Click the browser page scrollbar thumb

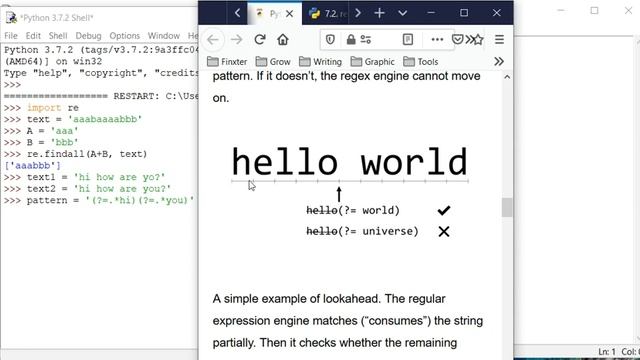[507, 207]
